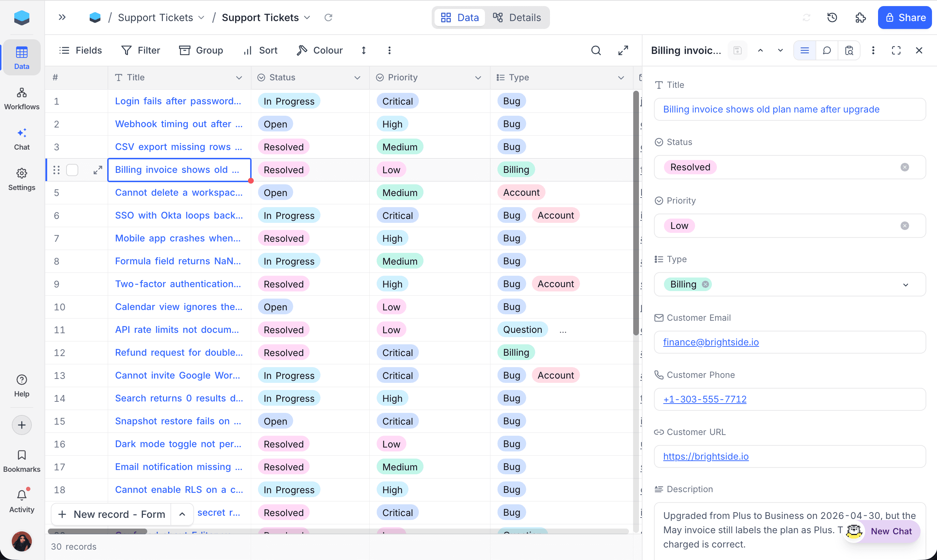Open record audit clipboard icon
937x560 pixels.
[849, 50]
